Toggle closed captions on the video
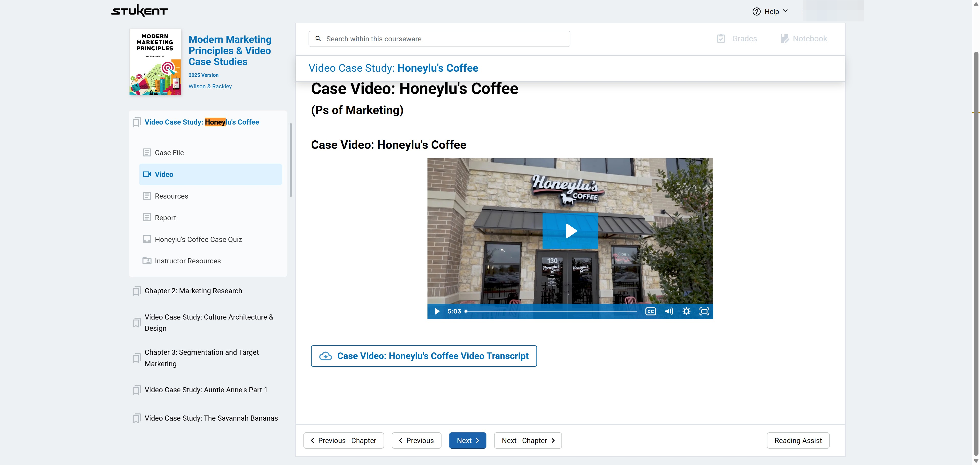The height and width of the screenshot is (465, 980). coord(651,311)
